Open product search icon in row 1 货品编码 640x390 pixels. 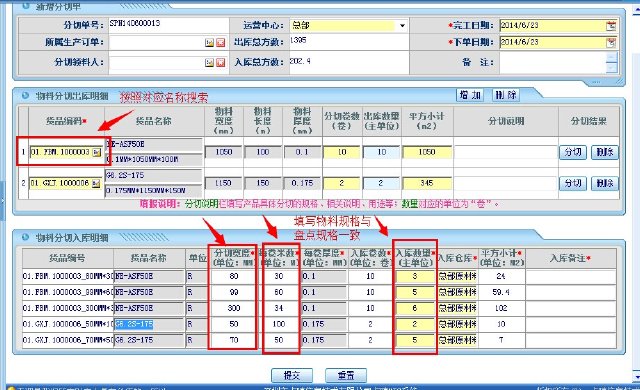point(96,152)
